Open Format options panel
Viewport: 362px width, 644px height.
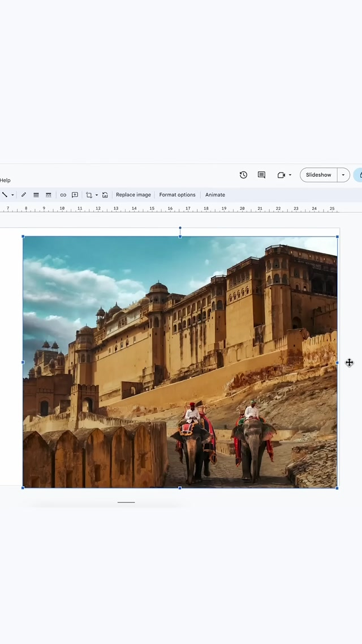[177, 195]
